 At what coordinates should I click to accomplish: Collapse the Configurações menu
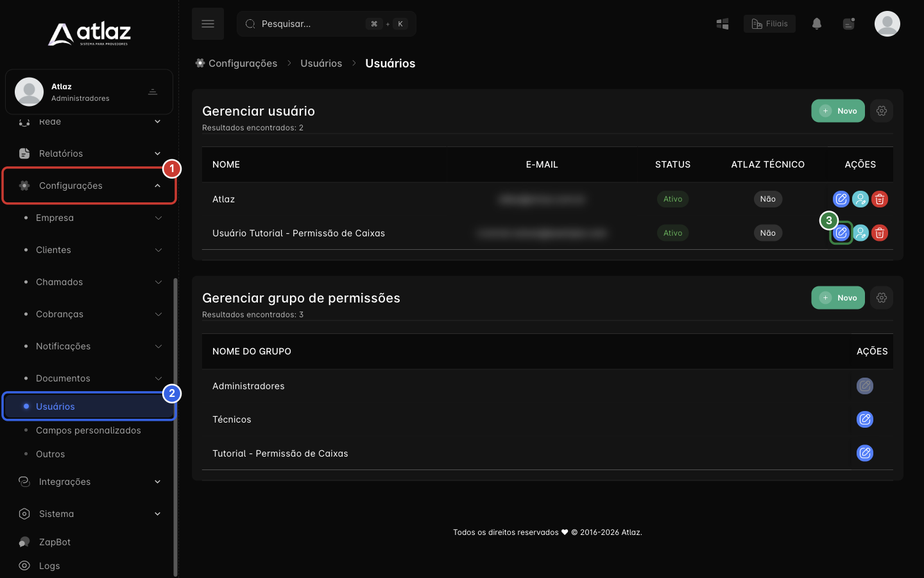point(89,186)
